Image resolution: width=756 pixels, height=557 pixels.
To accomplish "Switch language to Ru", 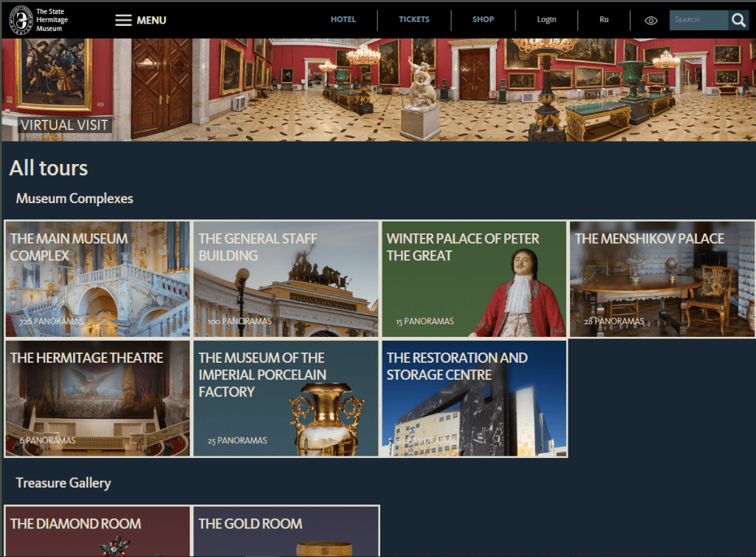I will coord(604,19).
